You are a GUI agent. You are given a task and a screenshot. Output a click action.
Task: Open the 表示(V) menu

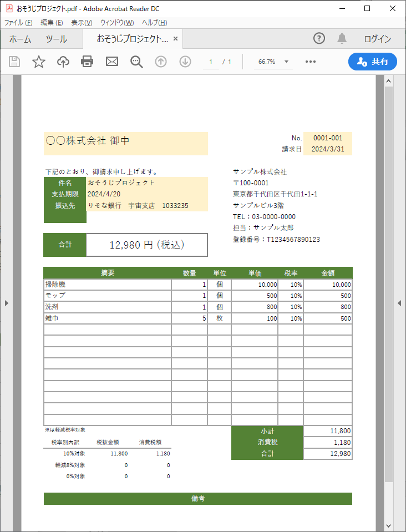pos(82,23)
